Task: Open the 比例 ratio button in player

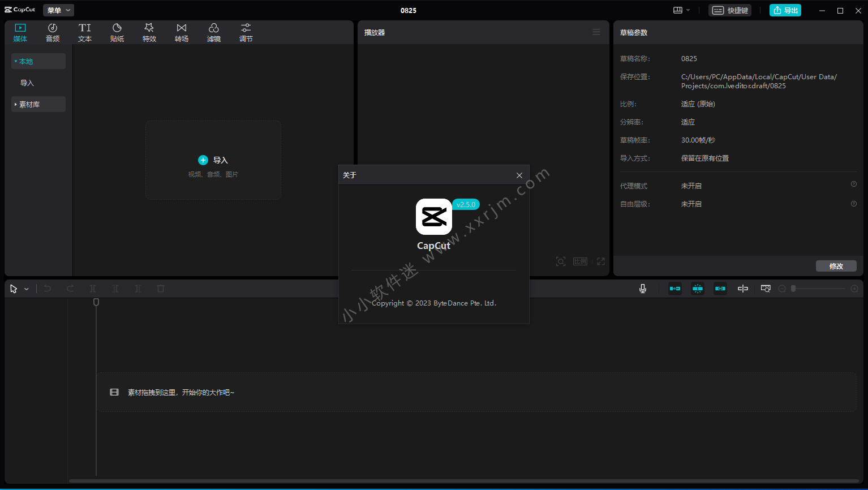Action: pyautogui.click(x=581, y=261)
